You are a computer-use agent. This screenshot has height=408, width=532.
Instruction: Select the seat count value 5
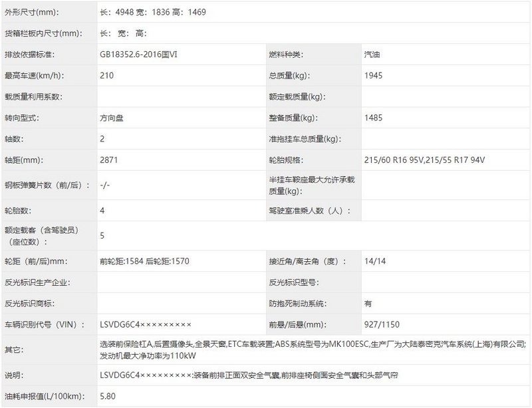pos(102,236)
